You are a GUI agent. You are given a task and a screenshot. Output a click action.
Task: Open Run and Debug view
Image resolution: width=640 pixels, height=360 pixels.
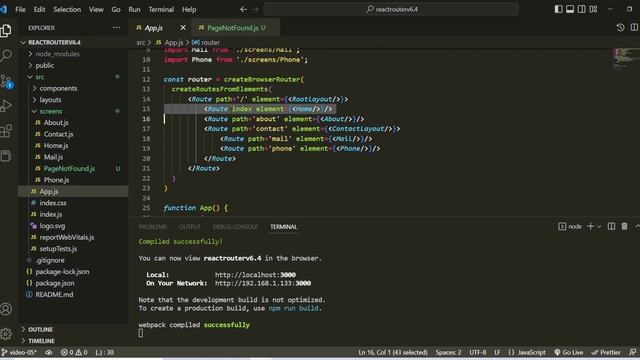click(6, 106)
